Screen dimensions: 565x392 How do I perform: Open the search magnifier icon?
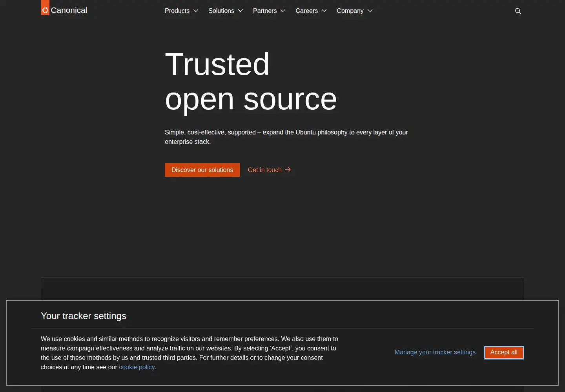pyautogui.click(x=518, y=11)
